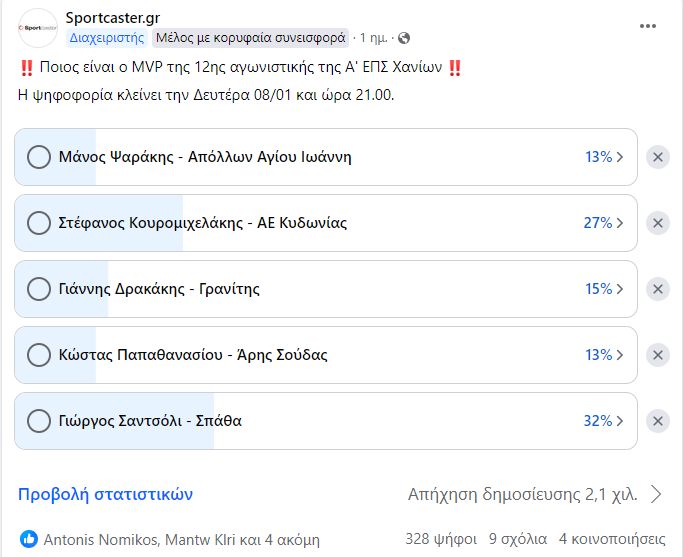This screenshot has width=683, height=557.
Task: Click the Γιάννης Δρακάκης poll result bar
Action: [x=300, y=289]
